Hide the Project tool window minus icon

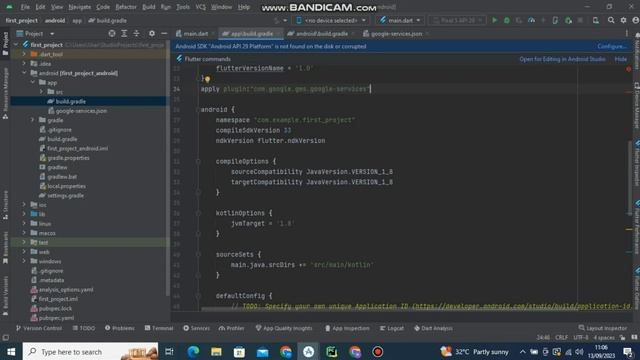coord(164,33)
